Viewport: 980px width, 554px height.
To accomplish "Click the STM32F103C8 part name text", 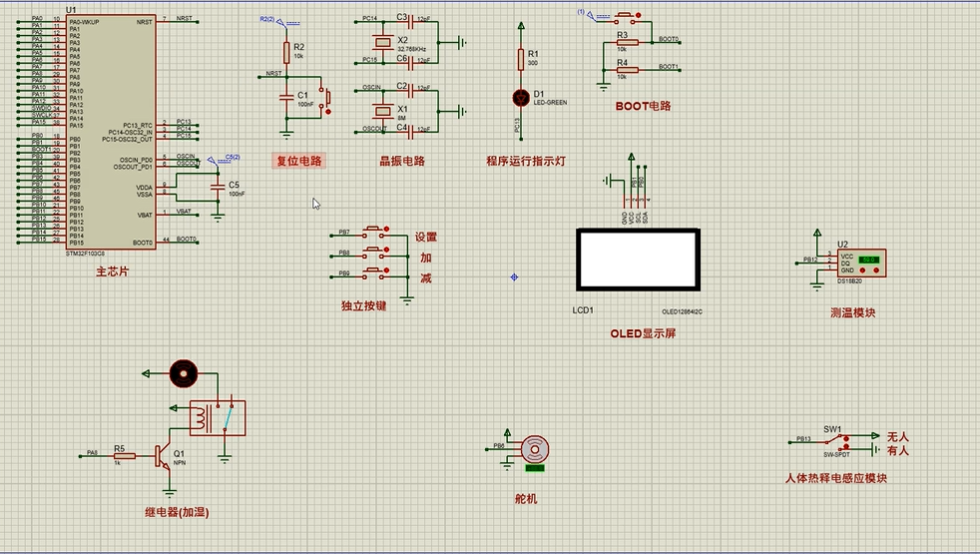I will [x=85, y=254].
